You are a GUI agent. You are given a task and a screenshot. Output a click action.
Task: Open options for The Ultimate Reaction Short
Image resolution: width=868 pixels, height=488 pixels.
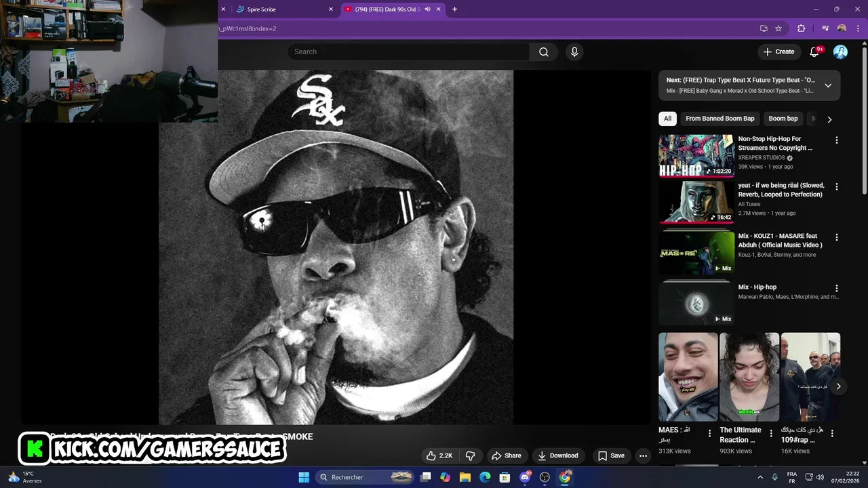coord(770,433)
